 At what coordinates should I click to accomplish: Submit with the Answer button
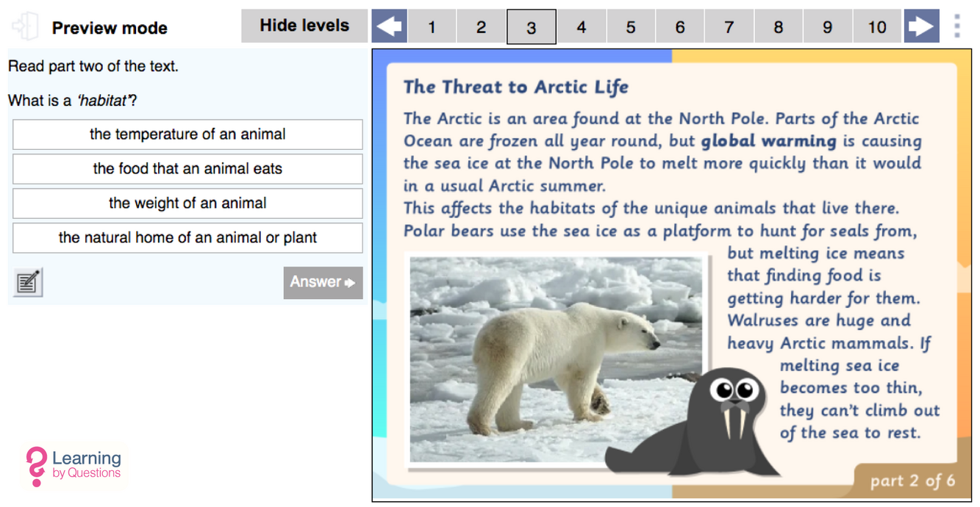pos(323,282)
